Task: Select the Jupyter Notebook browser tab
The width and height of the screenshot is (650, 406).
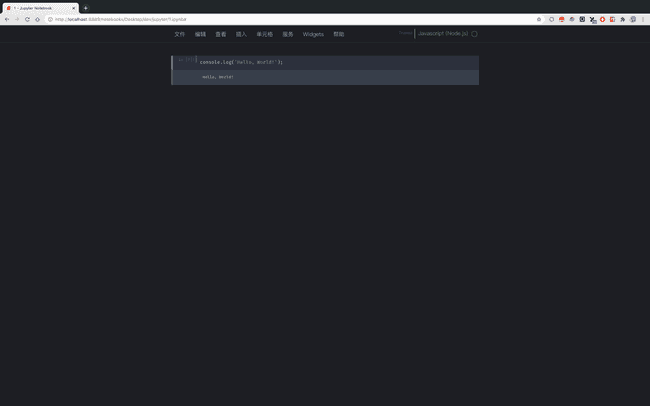Action: 40,8
